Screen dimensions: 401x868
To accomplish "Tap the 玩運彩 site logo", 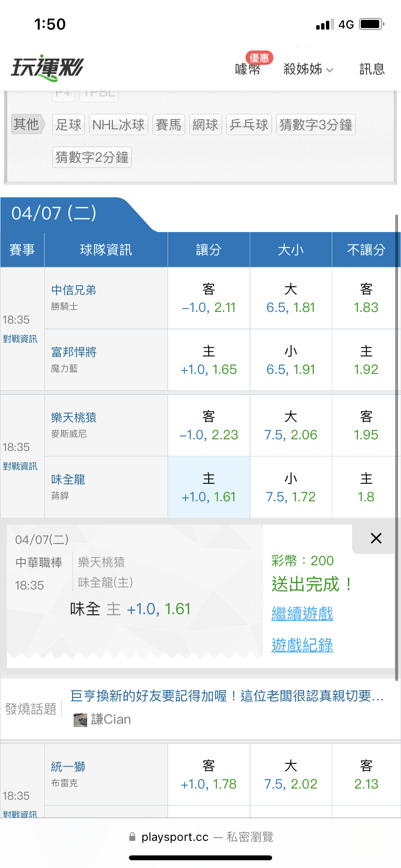I will (47, 68).
